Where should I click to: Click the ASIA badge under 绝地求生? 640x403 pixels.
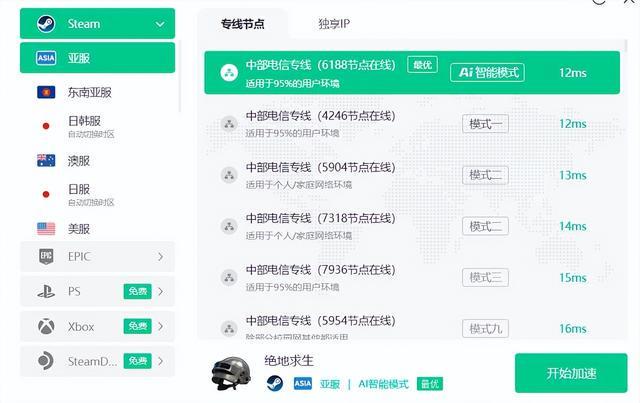coord(303,383)
